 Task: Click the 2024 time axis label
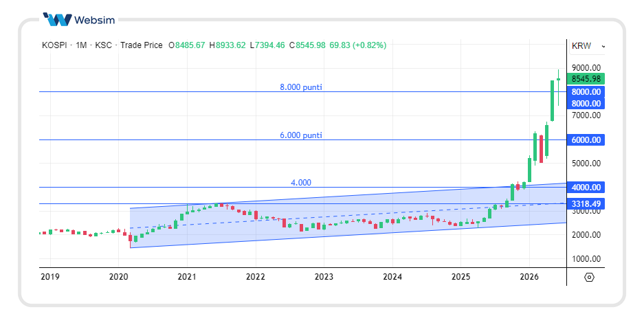[x=392, y=277]
